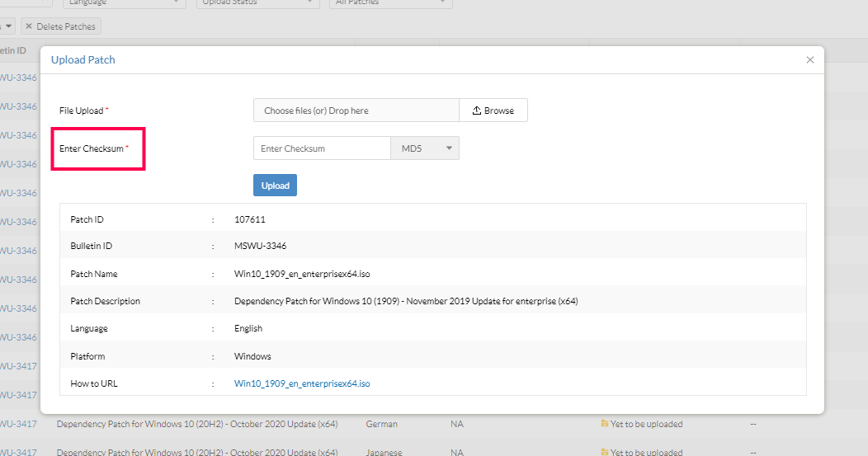
Task: Select the Language value English
Action: click(248, 328)
